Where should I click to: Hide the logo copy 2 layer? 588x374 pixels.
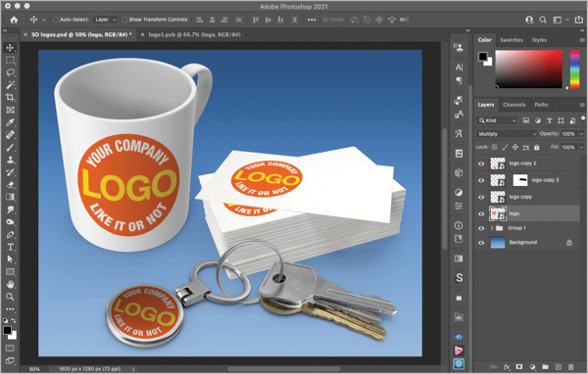(481, 164)
